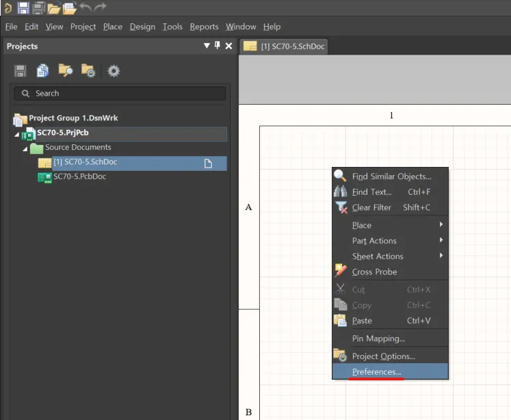The image size is (511, 420).
Task: Click into the Projects Search field
Action: (x=120, y=94)
